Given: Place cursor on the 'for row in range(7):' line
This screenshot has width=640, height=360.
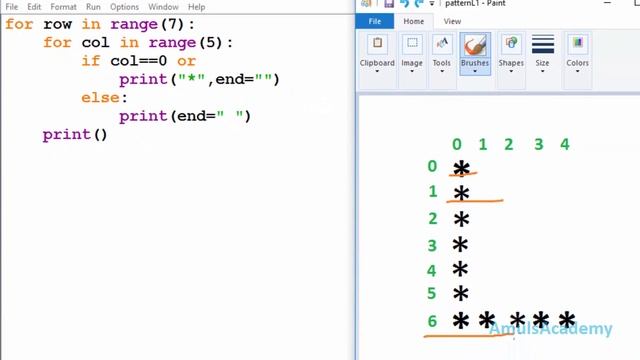Looking at the screenshot, I should 100,24.
